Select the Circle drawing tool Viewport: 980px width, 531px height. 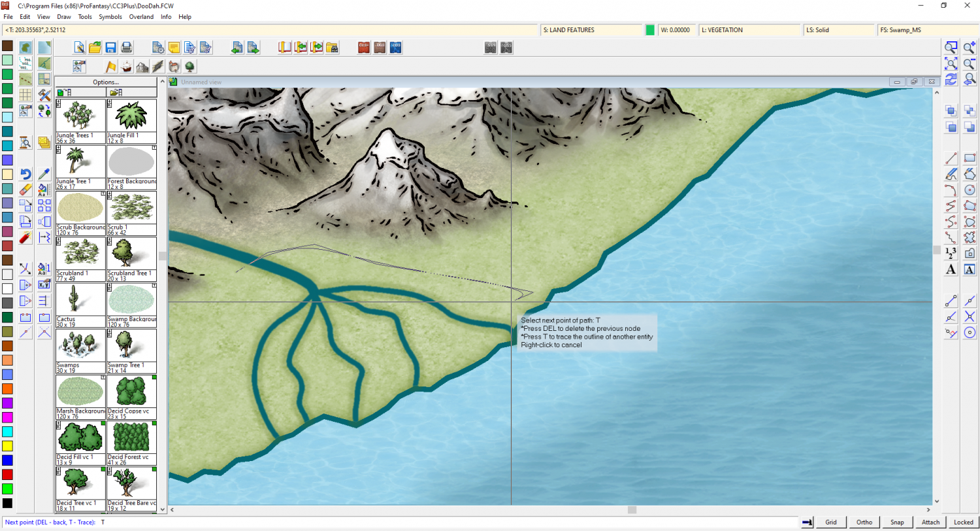970,190
